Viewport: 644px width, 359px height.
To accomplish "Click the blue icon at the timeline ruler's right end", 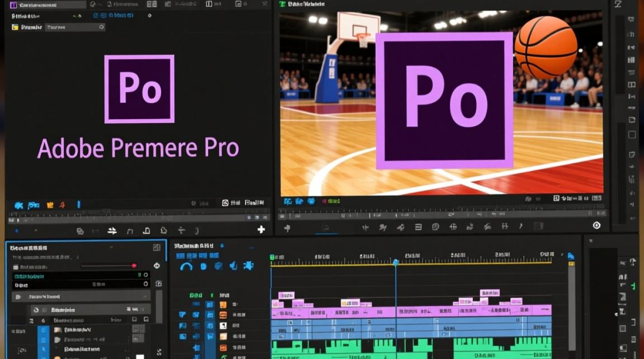I will click(x=571, y=257).
